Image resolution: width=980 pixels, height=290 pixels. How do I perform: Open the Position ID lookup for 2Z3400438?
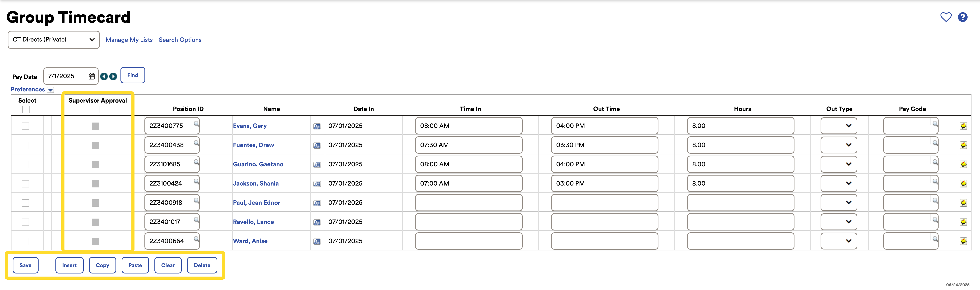point(196,143)
